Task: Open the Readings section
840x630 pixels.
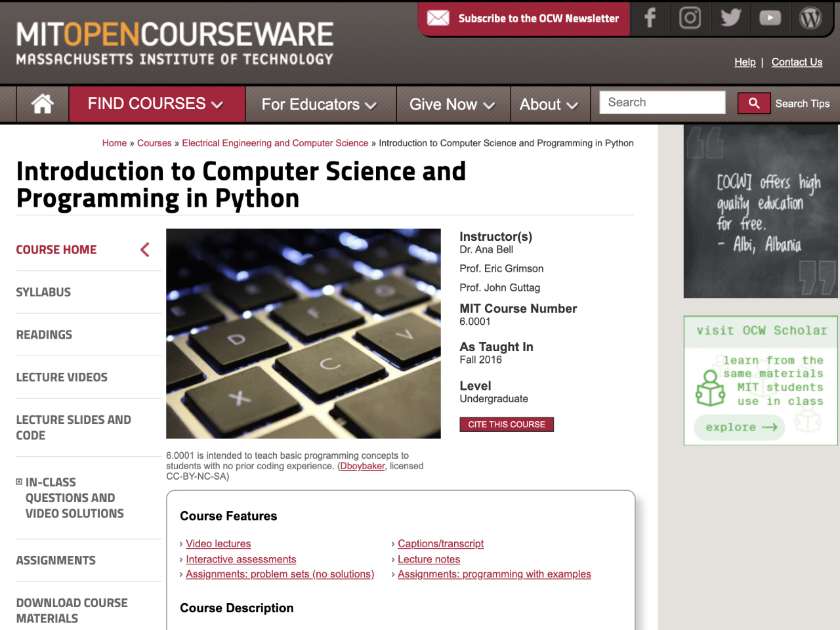Action: (44, 335)
